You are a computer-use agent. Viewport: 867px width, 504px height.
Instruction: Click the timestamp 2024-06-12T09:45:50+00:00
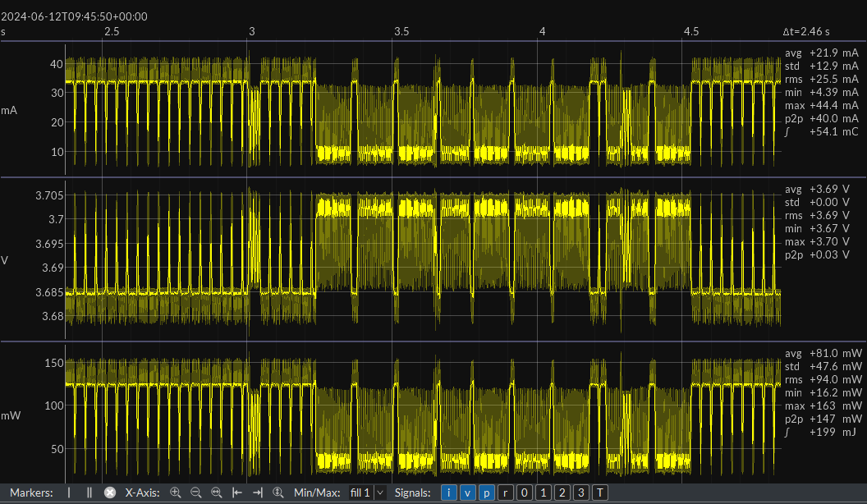tap(74, 16)
